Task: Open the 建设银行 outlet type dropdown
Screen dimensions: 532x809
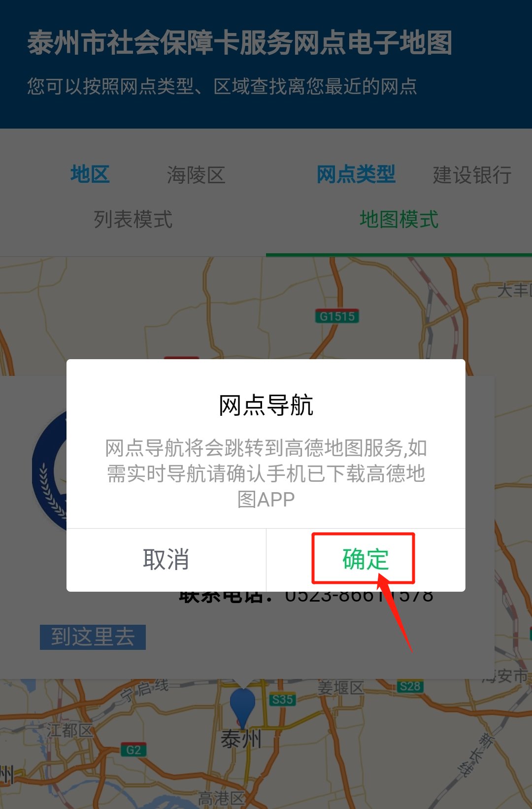Action: point(472,175)
